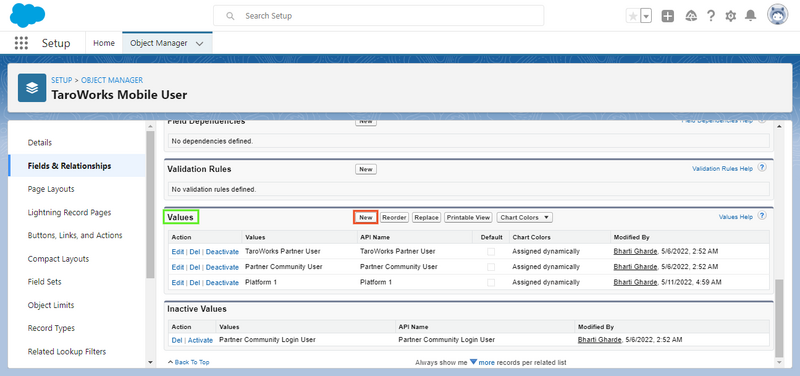The image size is (800, 376).
Task: Click the Reorder button
Action: coord(394,217)
